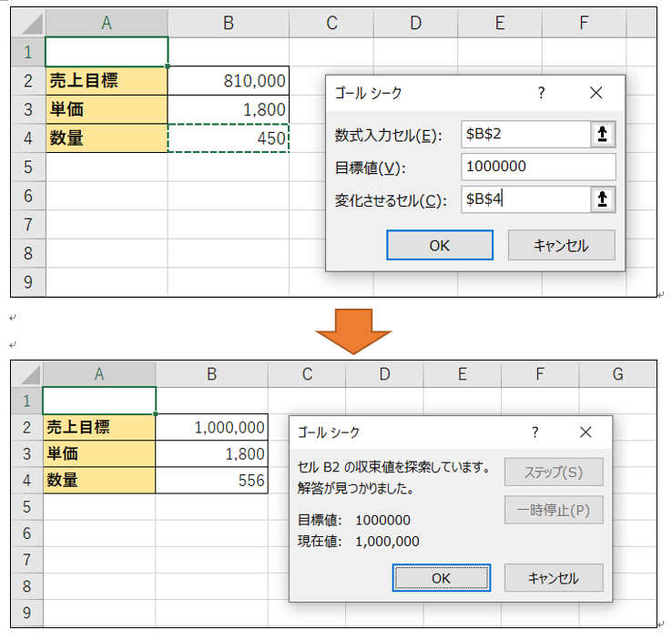Viewport: 672px width, 640px height.
Task: Close the bottom Goal Seek status dialog
Action: (x=585, y=432)
